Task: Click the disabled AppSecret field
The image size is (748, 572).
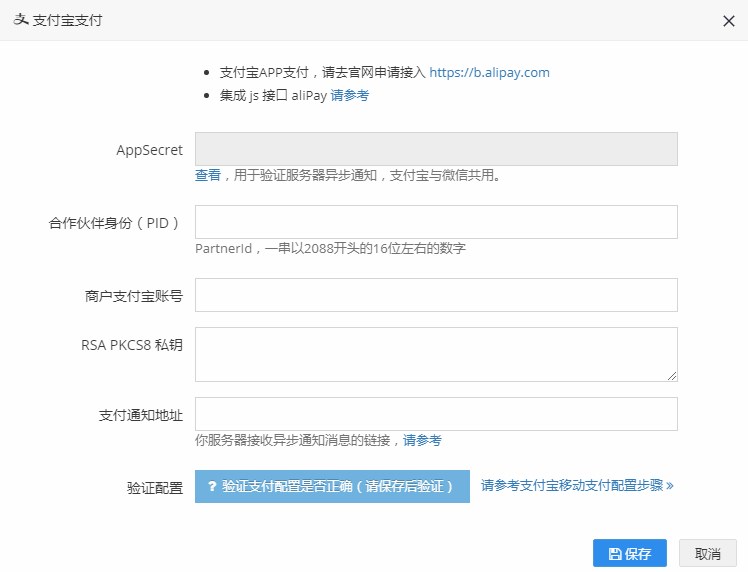Action: (x=436, y=149)
